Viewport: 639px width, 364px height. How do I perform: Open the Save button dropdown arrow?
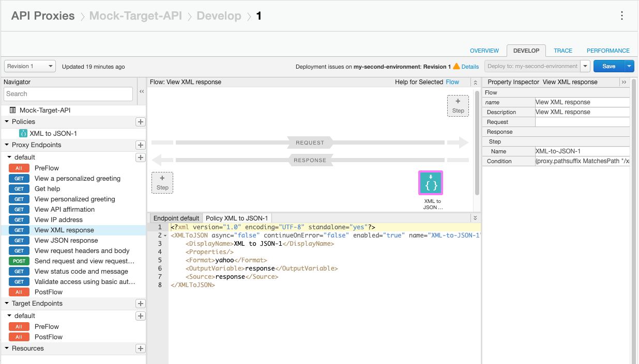click(x=629, y=66)
